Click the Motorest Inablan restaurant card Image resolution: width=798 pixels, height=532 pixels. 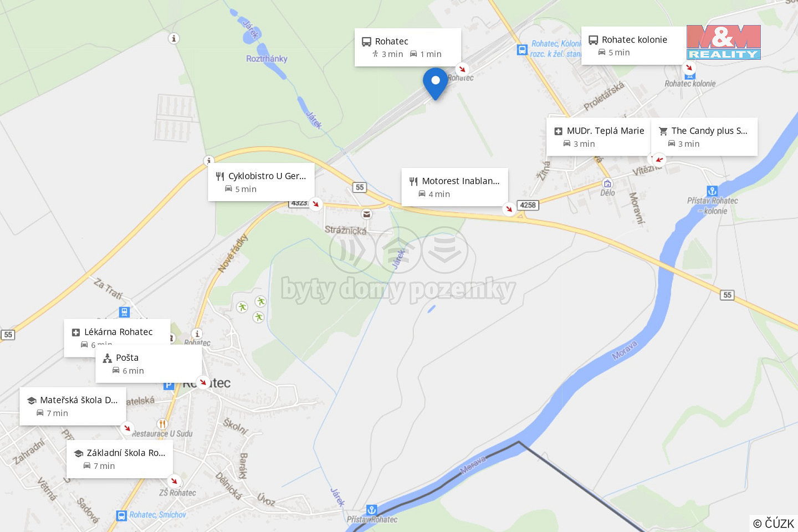[x=454, y=187]
